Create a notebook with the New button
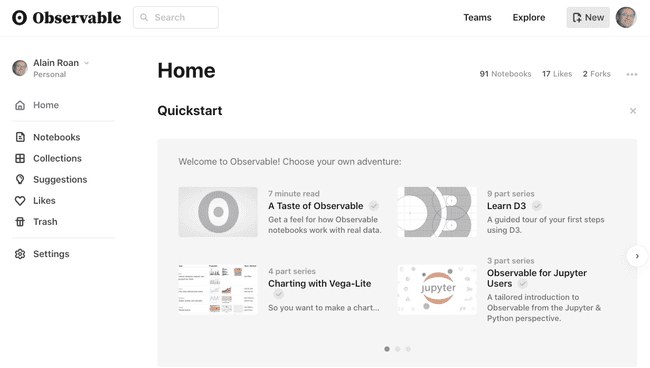 click(x=588, y=17)
